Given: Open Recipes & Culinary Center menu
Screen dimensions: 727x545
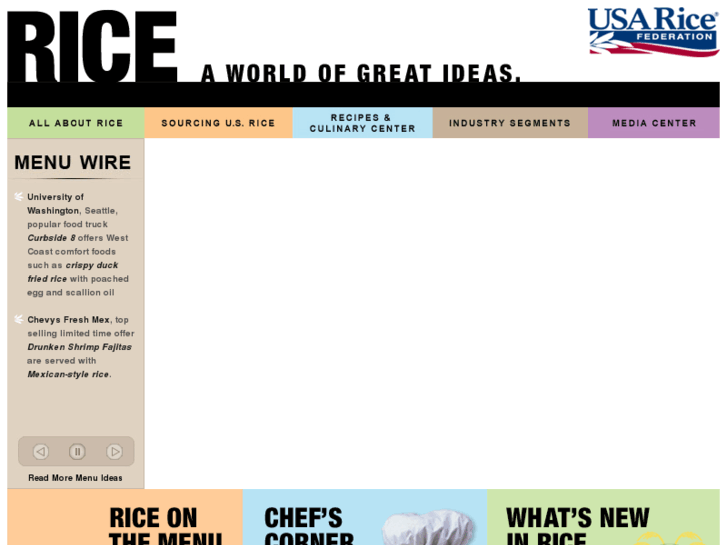Looking at the screenshot, I should (363, 123).
